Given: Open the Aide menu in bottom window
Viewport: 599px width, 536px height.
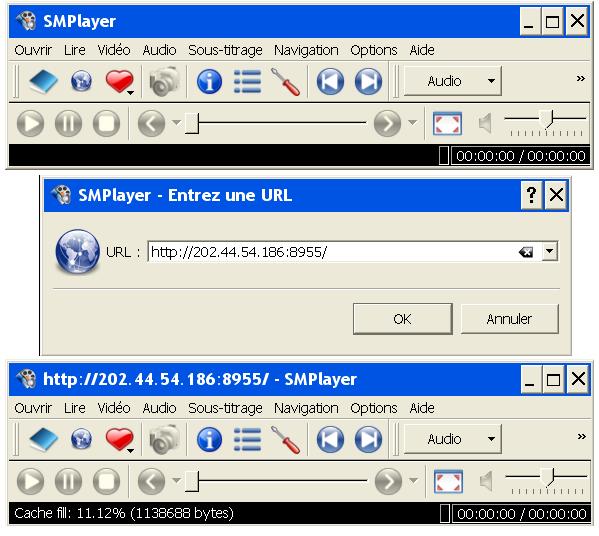Looking at the screenshot, I should pos(422,408).
